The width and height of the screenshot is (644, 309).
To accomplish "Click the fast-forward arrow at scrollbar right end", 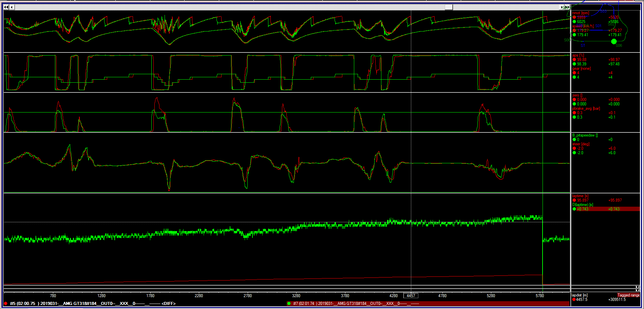I will (567, 7).
